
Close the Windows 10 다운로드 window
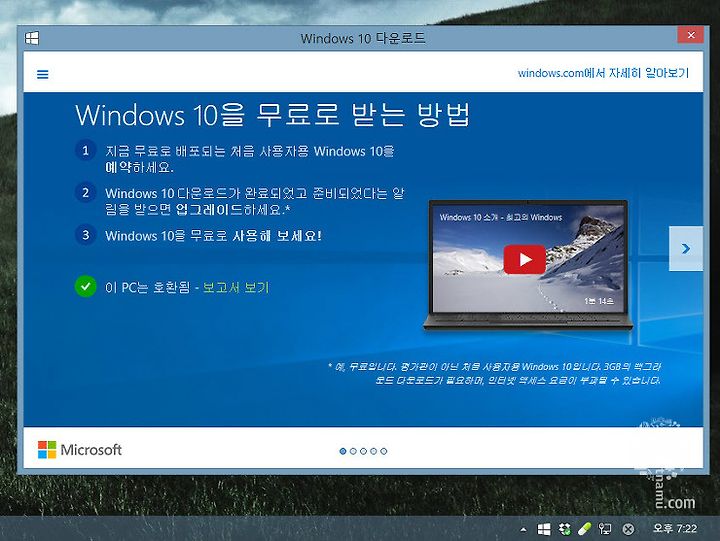tap(690, 35)
